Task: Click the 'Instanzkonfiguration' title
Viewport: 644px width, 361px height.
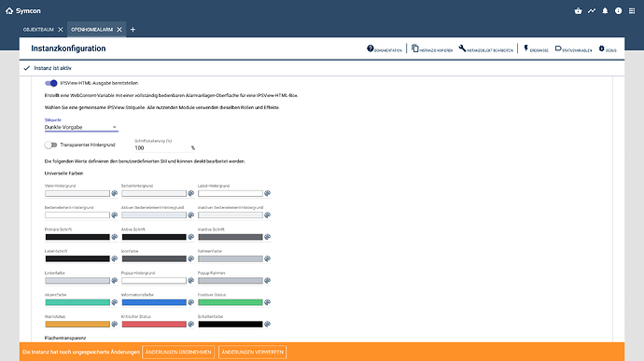Action: coord(68,49)
